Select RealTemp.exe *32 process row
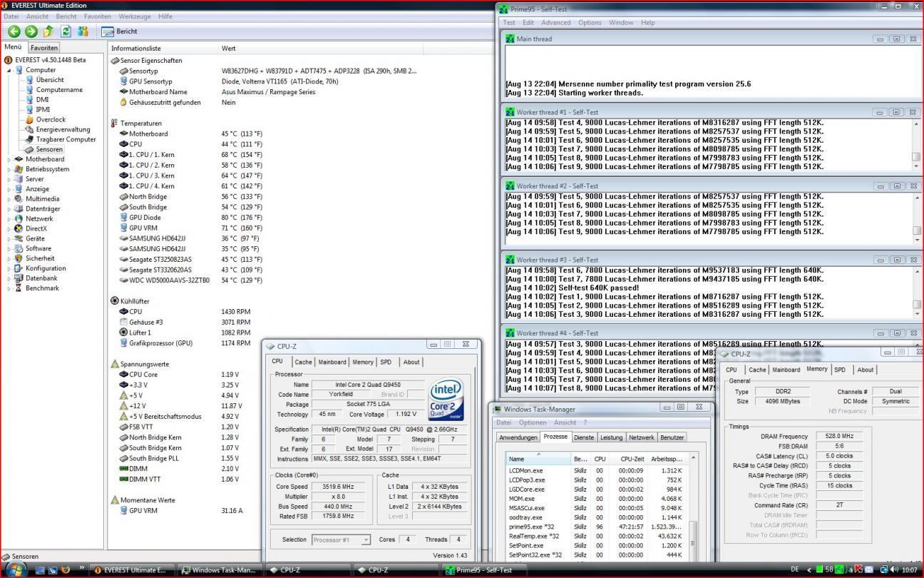924x578 pixels. (x=595, y=536)
